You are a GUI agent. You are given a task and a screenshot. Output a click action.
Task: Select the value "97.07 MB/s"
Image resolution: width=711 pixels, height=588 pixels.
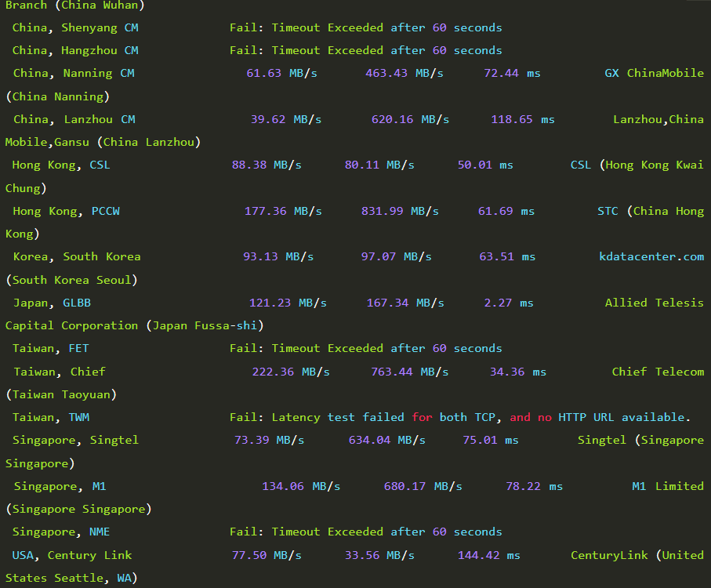pyautogui.click(x=397, y=256)
